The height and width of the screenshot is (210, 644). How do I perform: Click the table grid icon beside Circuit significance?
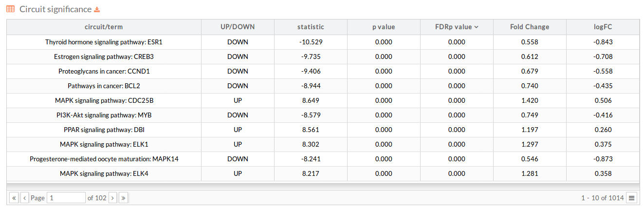coord(10,9)
